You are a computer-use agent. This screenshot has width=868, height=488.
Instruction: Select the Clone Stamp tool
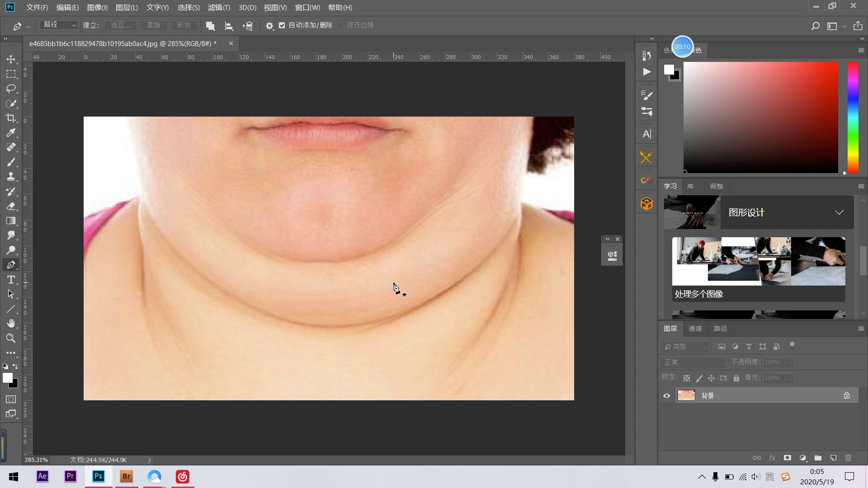(11, 177)
